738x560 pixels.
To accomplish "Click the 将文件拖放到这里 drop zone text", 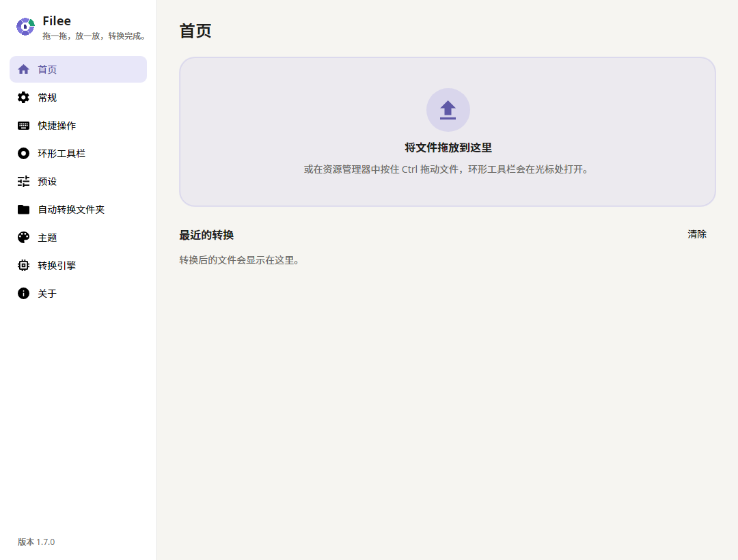I will (448, 148).
